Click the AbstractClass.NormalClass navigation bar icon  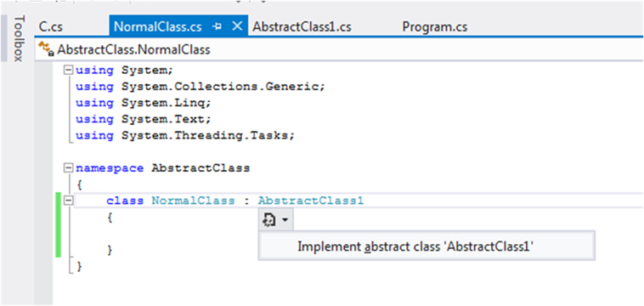point(46,49)
